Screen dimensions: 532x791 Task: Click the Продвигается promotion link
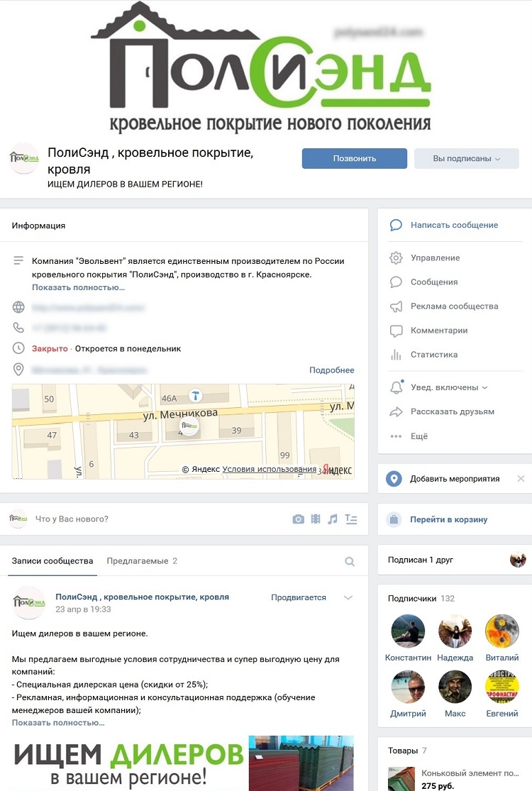(299, 597)
